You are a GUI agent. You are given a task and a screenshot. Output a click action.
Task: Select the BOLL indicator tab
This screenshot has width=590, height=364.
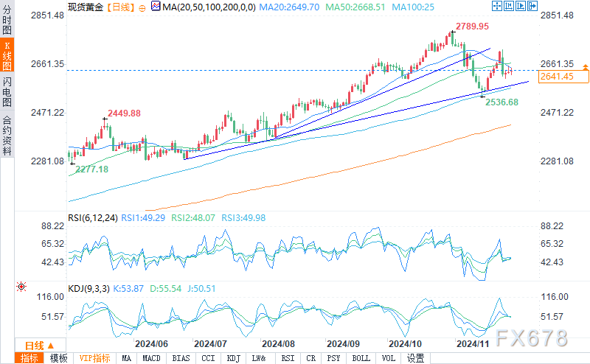pos(361,358)
